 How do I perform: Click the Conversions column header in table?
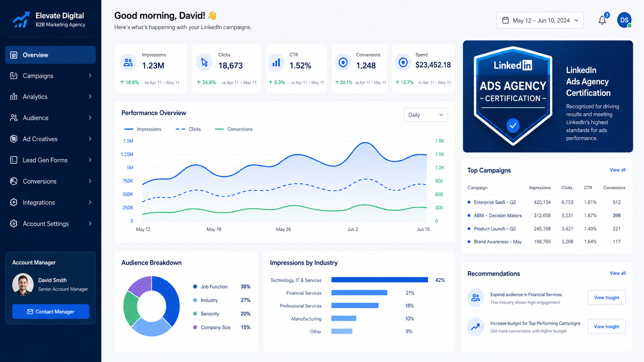tap(614, 188)
